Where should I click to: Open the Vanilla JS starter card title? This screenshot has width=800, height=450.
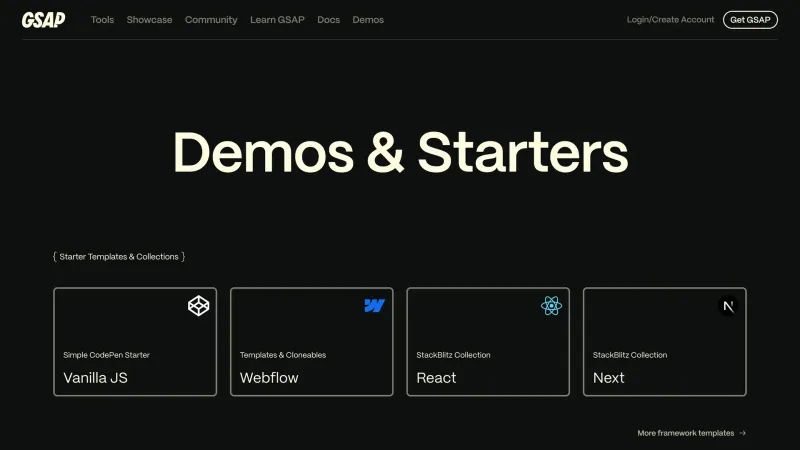95,378
